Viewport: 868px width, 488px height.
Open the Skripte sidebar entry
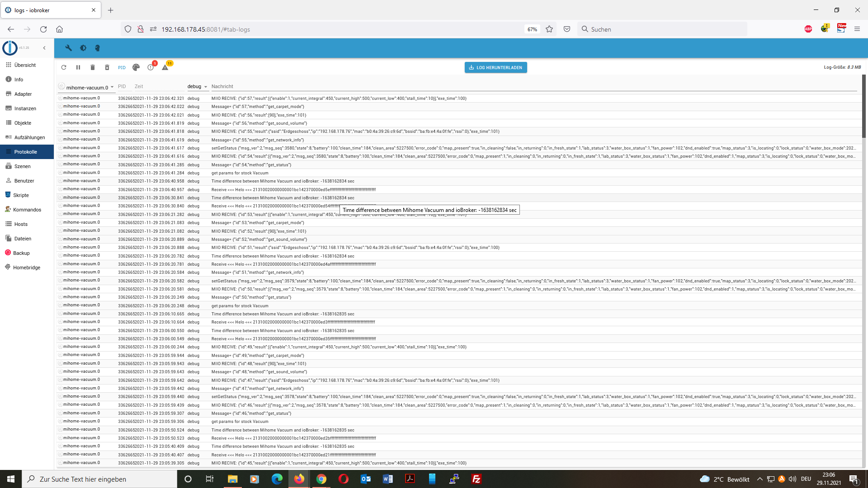coord(21,195)
